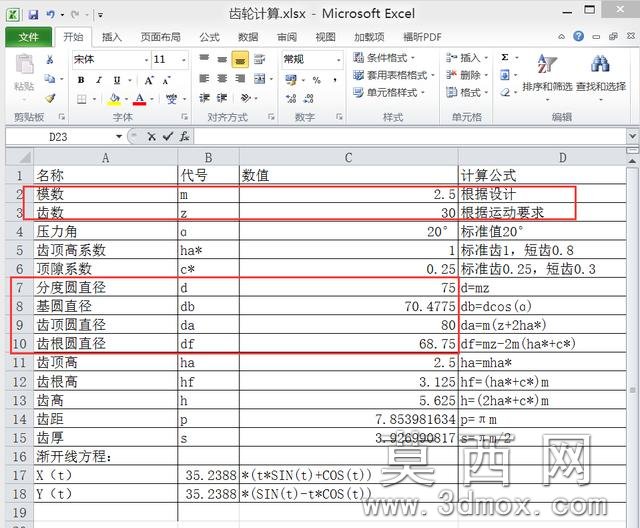Click the Paste clipboard icon
This screenshot has height=528, width=640.
click(x=24, y=64)
